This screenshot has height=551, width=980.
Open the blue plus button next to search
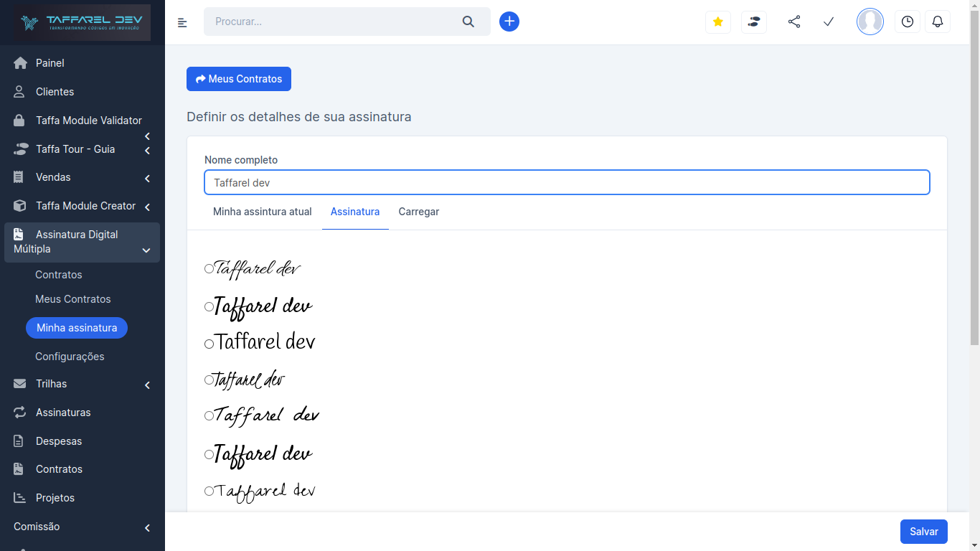click(509, 22)
